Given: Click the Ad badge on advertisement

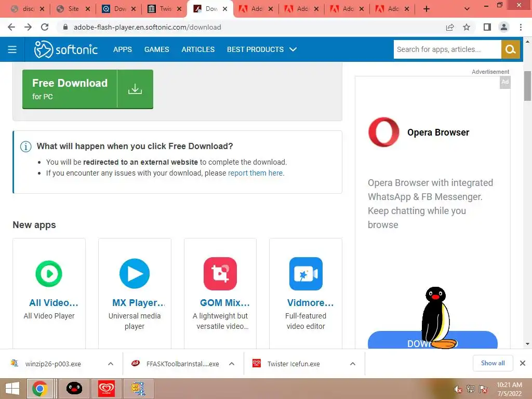Looking at the screenshot, I should [x=505, y=82].
